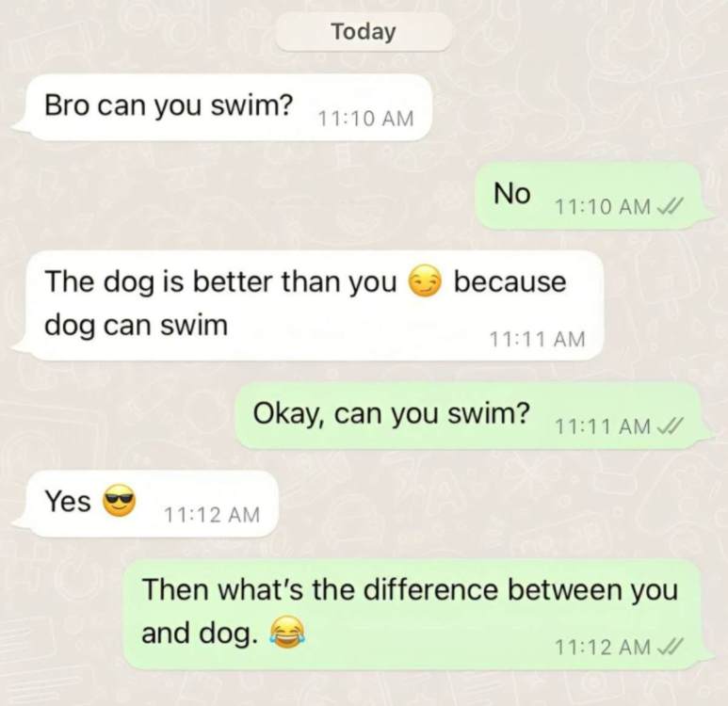Click the smirking face emoji
Screen dimensions: 728x706
pyautogui.click(x=424, y=281)
